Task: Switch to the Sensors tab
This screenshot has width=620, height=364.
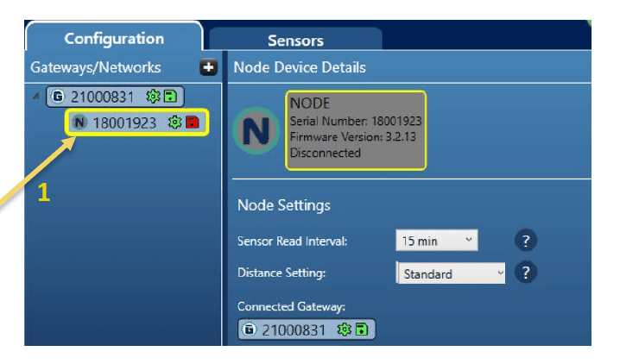Action: [x=295, y=41]
